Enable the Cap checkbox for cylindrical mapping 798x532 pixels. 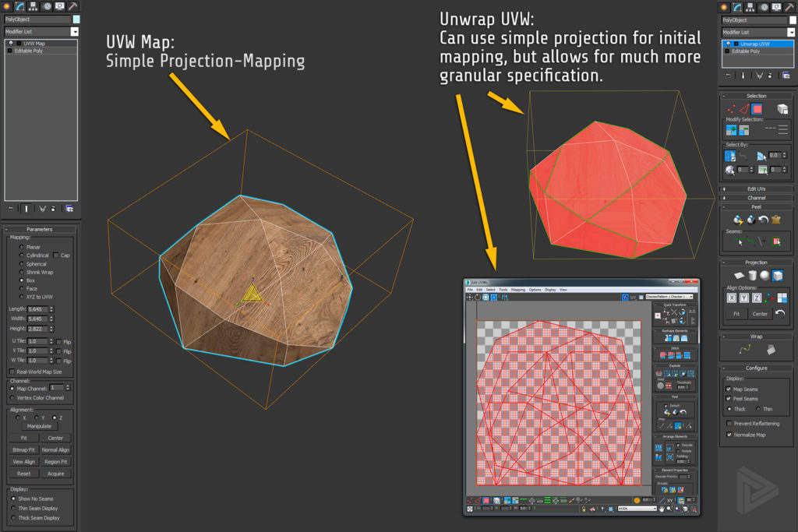pos(55,255)
